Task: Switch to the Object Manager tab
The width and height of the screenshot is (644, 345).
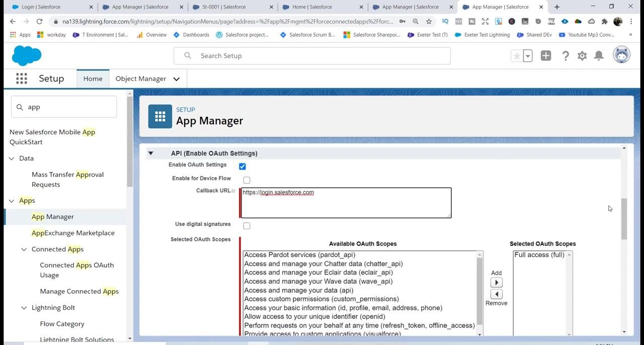Action: 141,78
